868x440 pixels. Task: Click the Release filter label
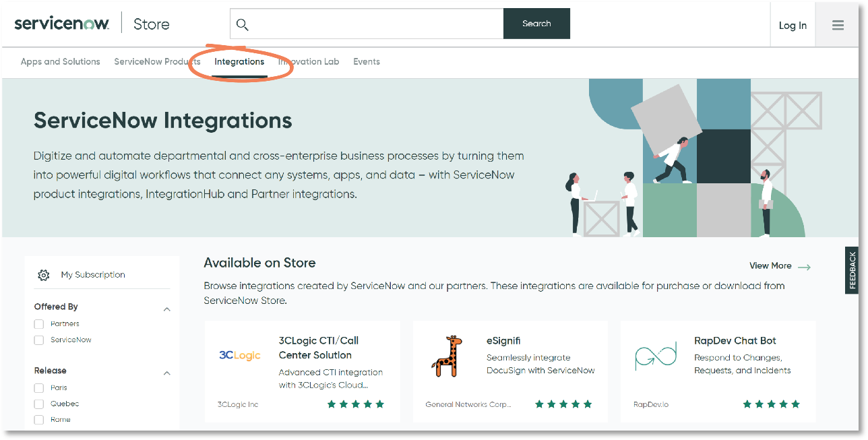coord(51,371)
